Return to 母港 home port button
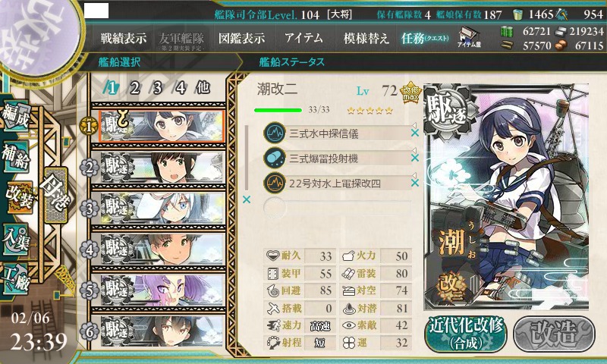The height and width of the screenshot is (364, 607). coord(55,195)
